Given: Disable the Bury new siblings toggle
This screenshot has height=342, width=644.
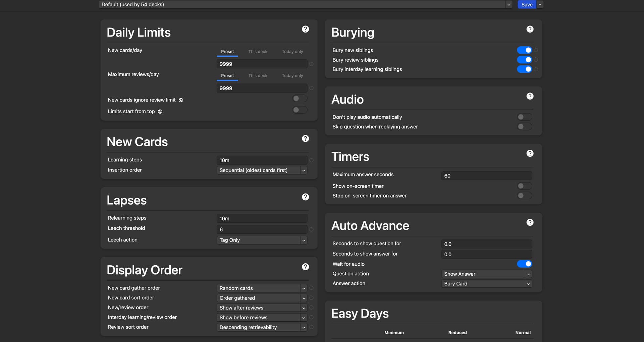Looking at the screenshot, I should pos(524,50).
